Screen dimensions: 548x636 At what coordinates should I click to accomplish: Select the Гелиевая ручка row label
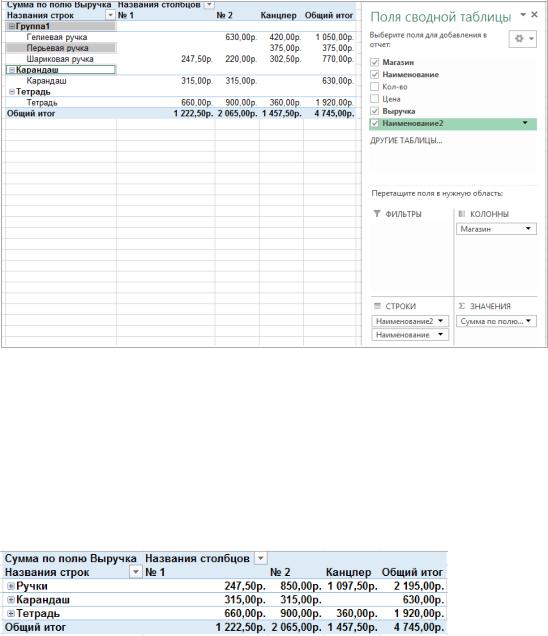[57, 37]
